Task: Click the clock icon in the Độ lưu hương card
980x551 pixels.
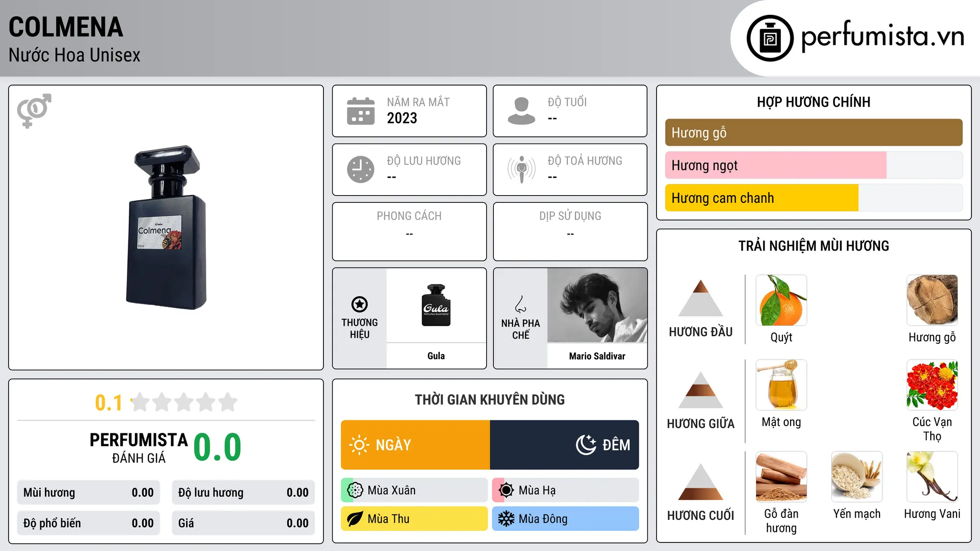Action: tap(361, 169)
